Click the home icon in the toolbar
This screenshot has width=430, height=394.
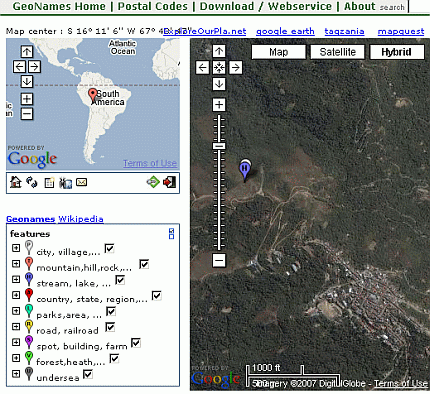point(15,182)
